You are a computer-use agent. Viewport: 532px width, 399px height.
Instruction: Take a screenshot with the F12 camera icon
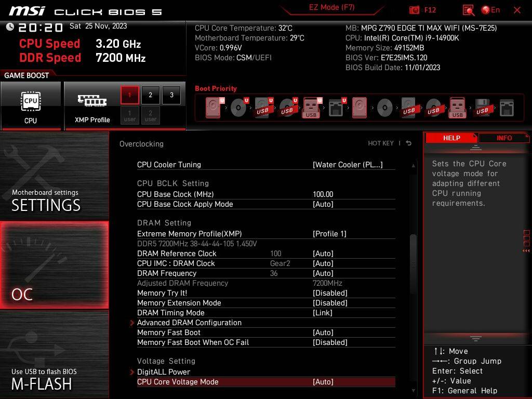[414, 10]
